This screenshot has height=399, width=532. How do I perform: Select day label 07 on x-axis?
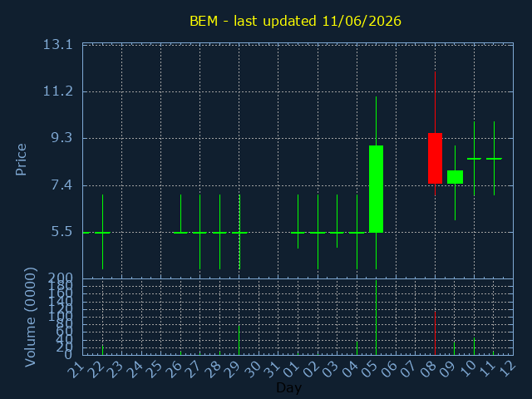coord(408,370)
